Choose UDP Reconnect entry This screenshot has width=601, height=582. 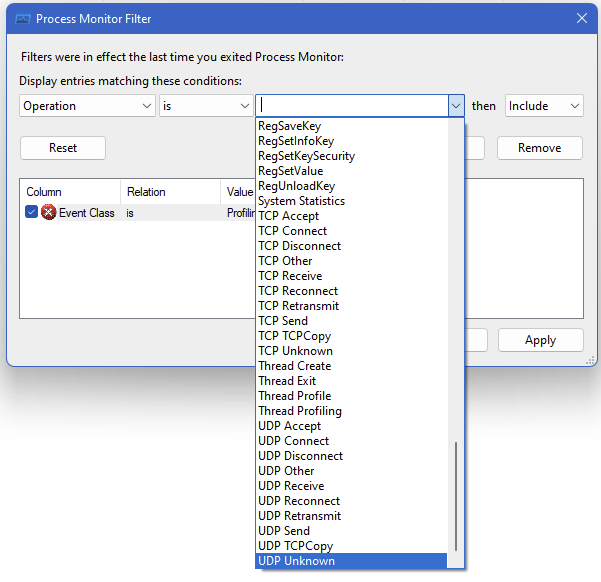(351, 500)
